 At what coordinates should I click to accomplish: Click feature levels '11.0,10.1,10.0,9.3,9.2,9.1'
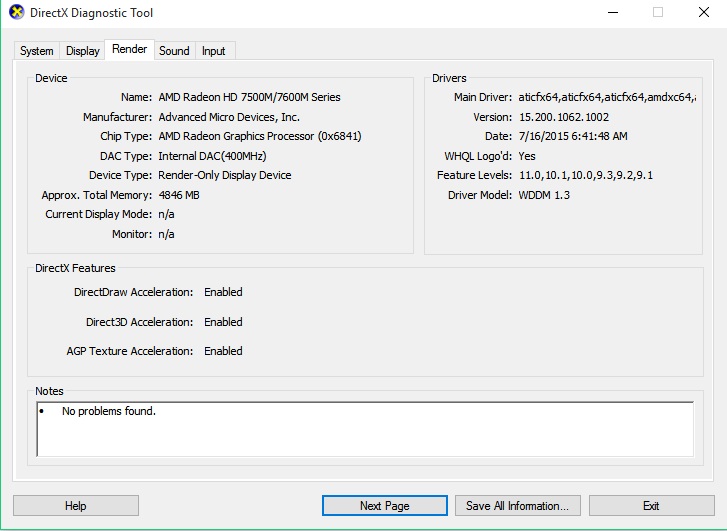pos(586,175)
